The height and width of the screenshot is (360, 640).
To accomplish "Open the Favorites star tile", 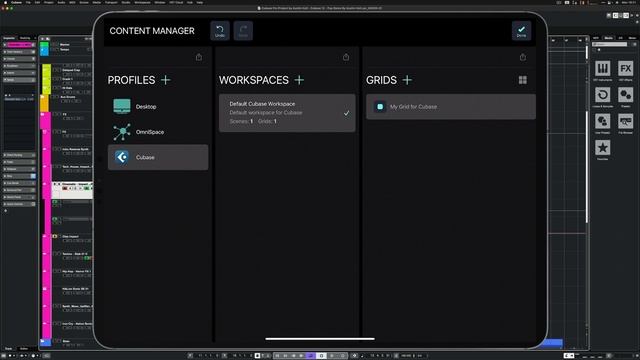I will pyautogui.click(x=602, y=148).
